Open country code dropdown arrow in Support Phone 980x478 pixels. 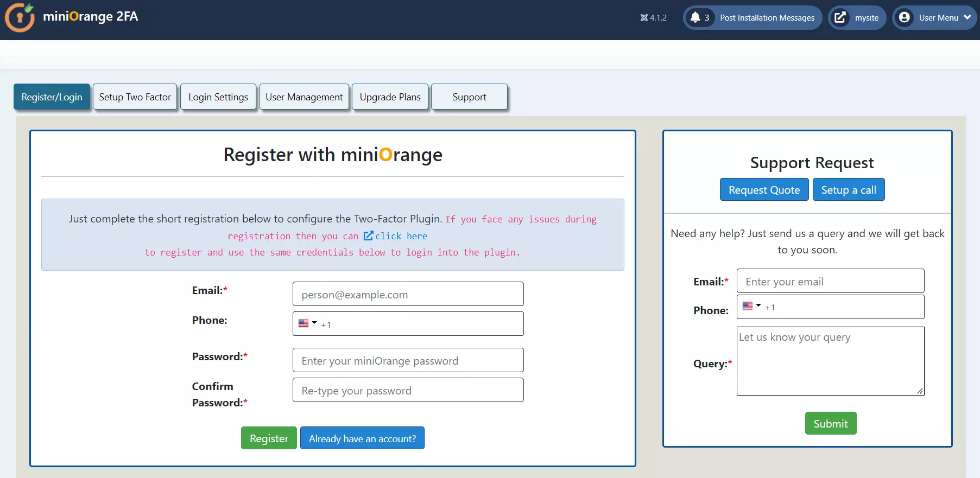click(x=758, y=305)
